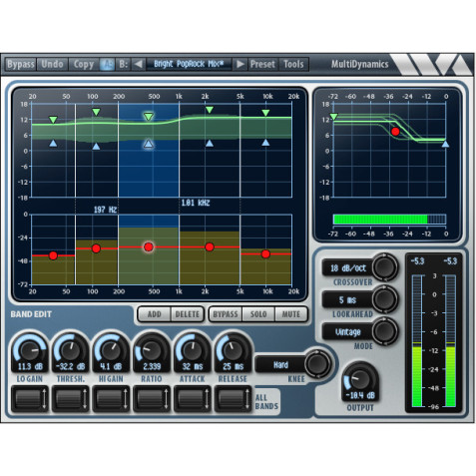Click the Undo button
Screen dimensions: 476x476
pyautogui.click(x=52, y=64)
